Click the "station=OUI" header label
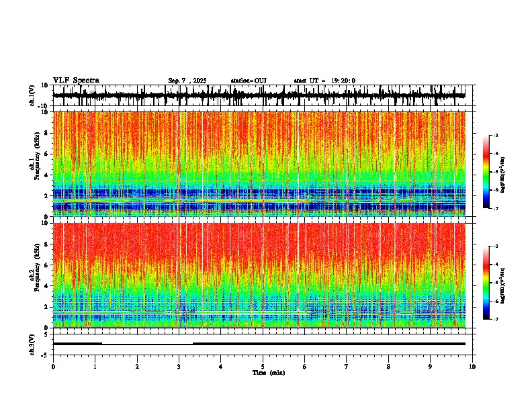This screenshot has height=411, width=532. tap(249, 81)
